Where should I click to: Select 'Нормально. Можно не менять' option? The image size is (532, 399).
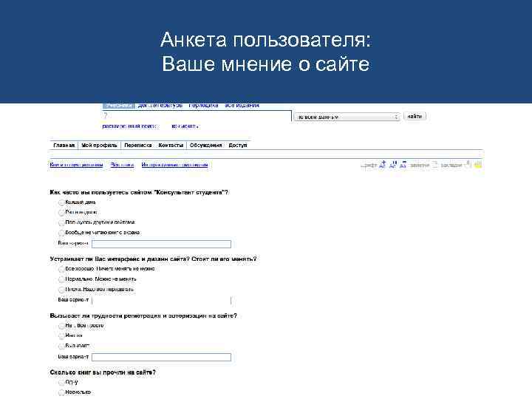click(x=61, y=279)
